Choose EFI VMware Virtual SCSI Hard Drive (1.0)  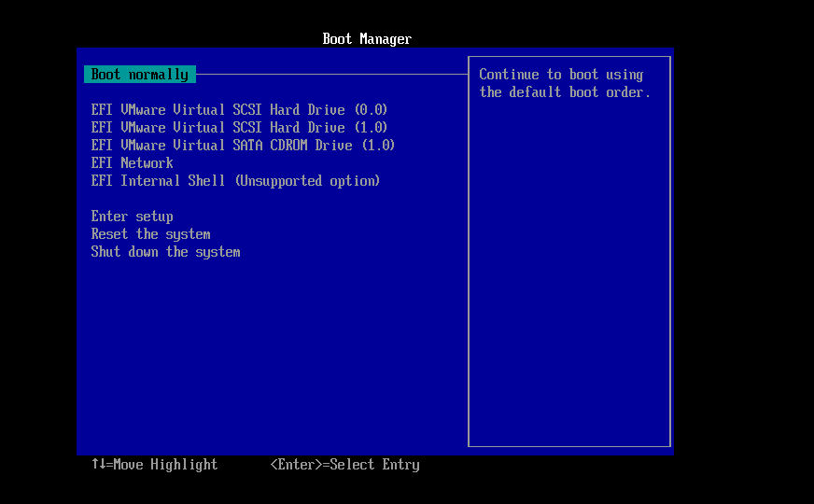click(x=239, y=128)
